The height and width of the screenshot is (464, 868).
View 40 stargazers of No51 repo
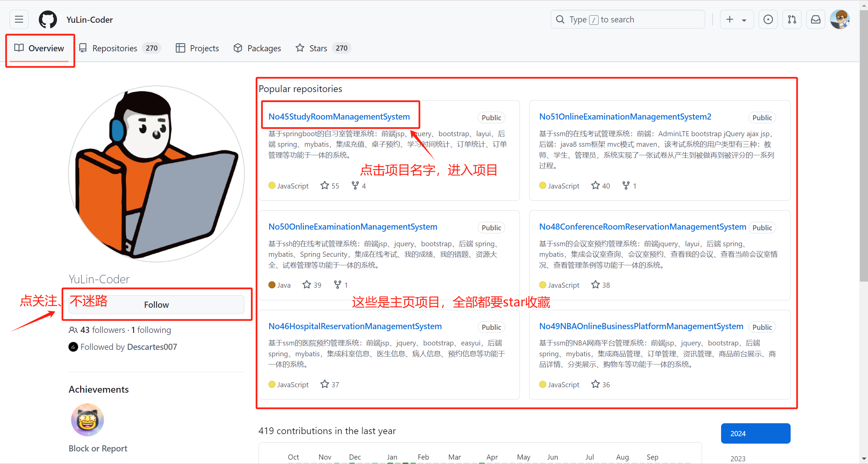(601, 186)
